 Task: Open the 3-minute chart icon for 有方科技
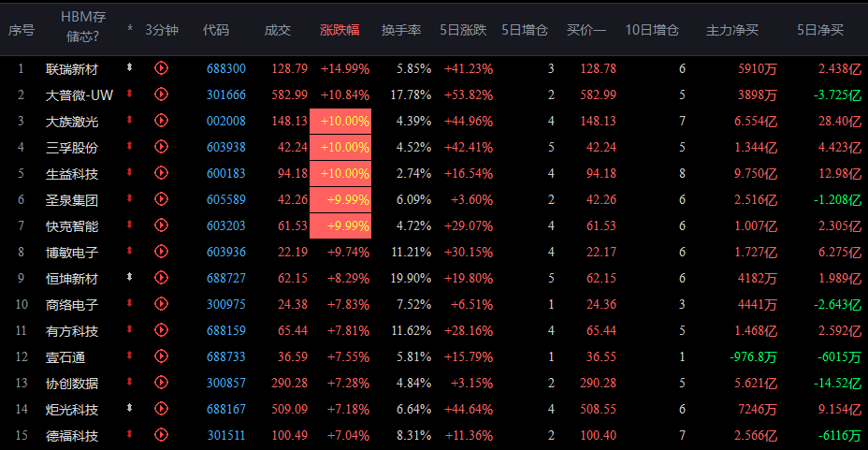[161, 330]
